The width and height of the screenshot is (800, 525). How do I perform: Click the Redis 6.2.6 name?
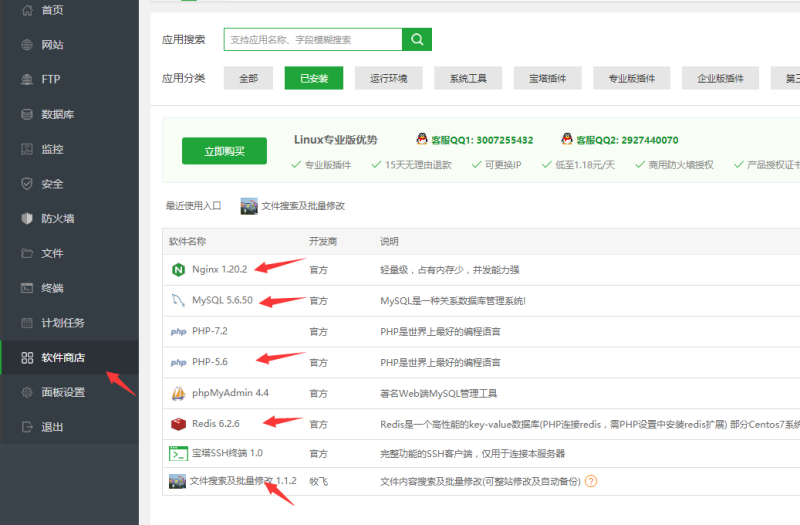pos(216,423)
